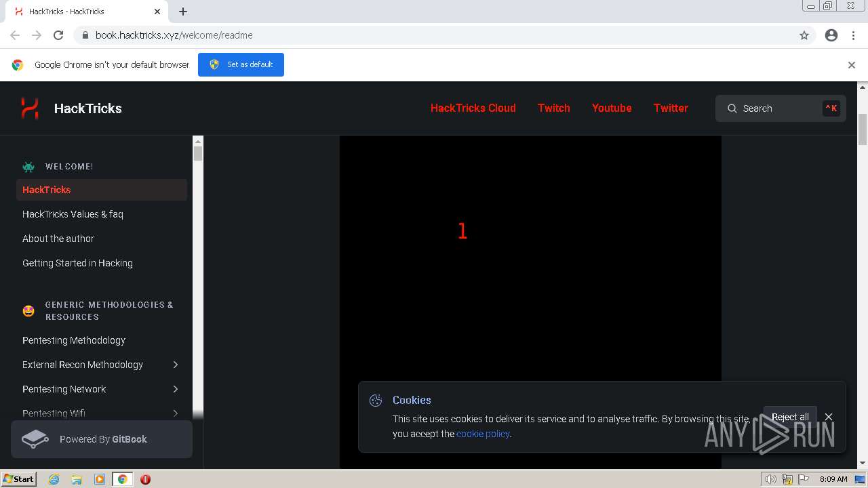Focus the Search box in header

click(781, 108)
